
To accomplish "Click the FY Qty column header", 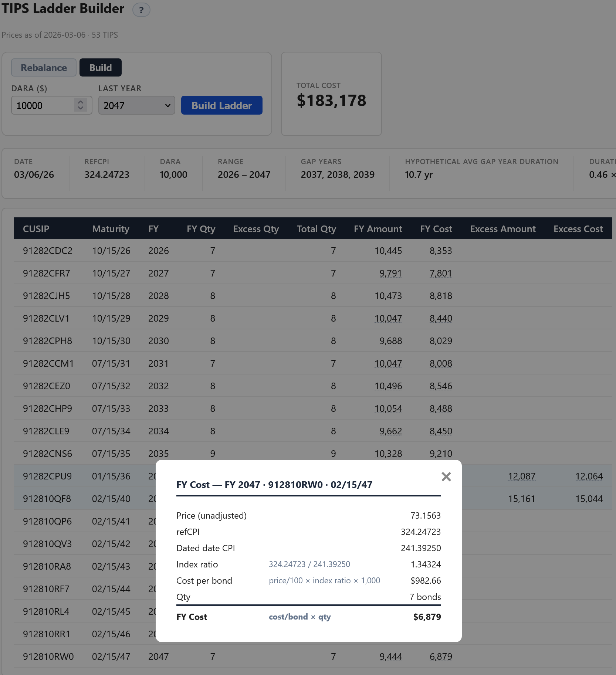I will pos(201,229).
